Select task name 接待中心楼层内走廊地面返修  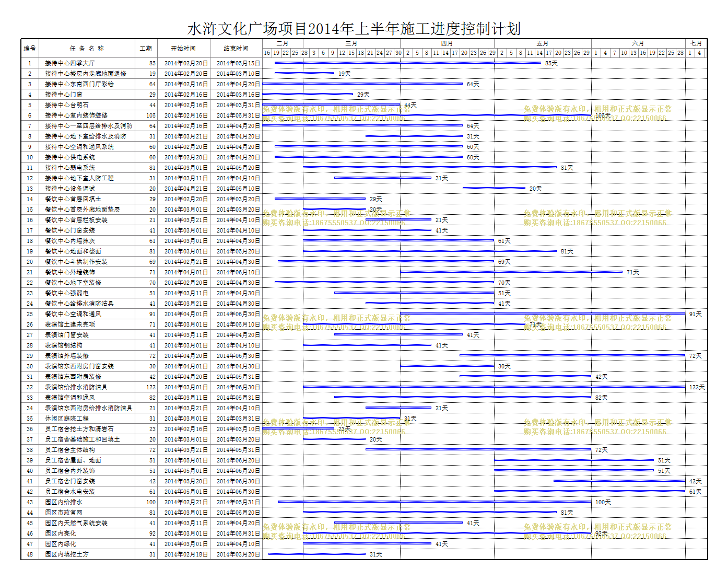pos(86,74)
